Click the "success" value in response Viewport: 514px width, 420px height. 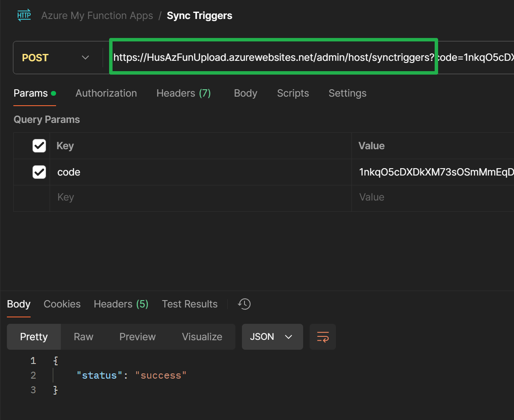coord(160,376)
